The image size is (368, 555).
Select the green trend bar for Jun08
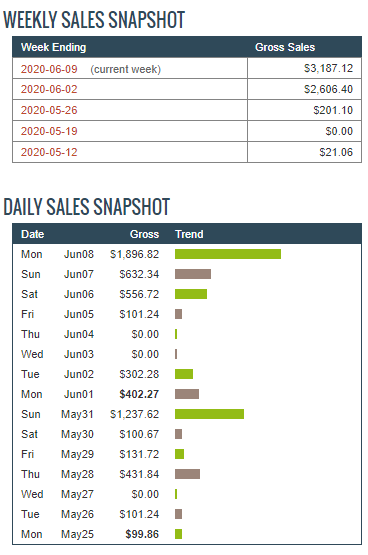point(228,254)
